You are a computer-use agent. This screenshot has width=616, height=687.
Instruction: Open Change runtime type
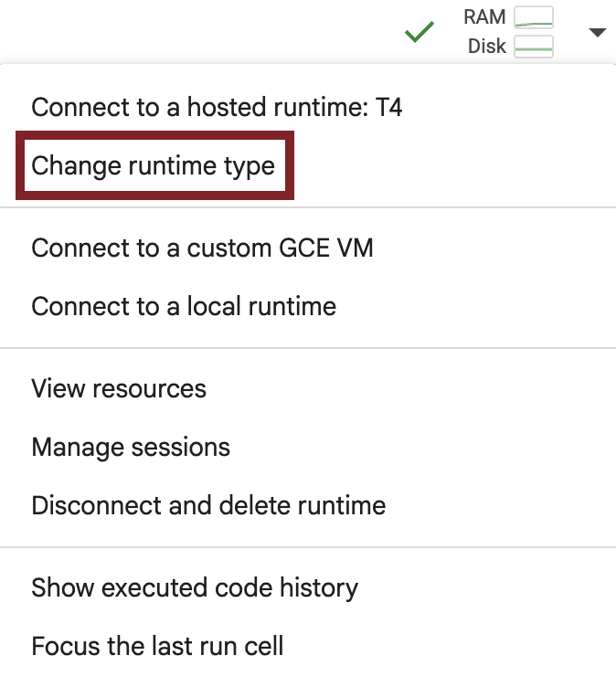click(x=154, y=165)
